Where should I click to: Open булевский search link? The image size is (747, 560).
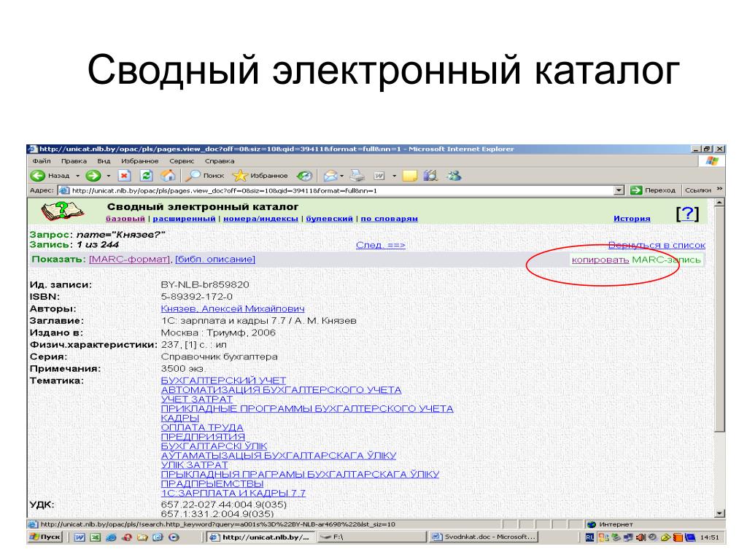point(329,219)
